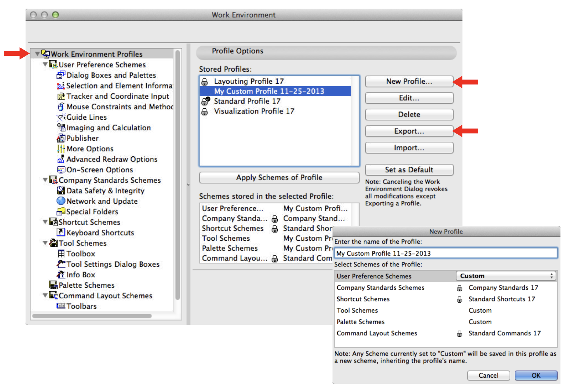Select the Info Box icon
The height and width of the screenshot is (392, 566).
(61, 274)
